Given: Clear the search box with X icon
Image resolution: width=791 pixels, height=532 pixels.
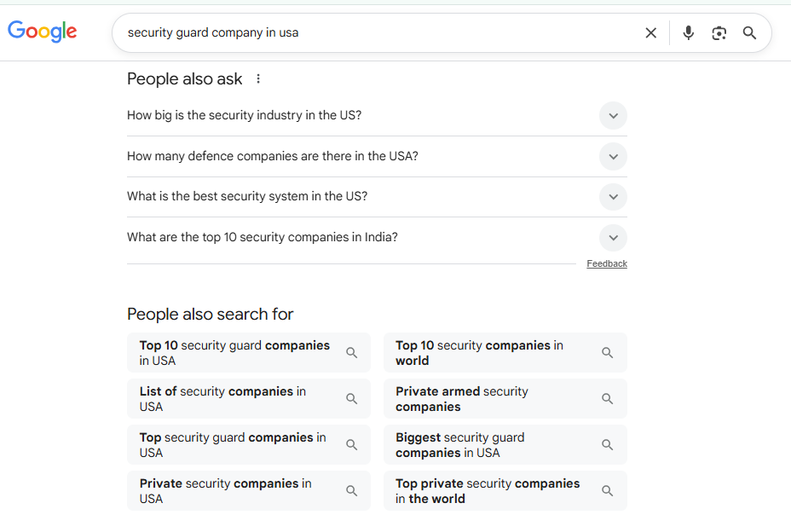Looking at the screenshot, I should [651, 33].
